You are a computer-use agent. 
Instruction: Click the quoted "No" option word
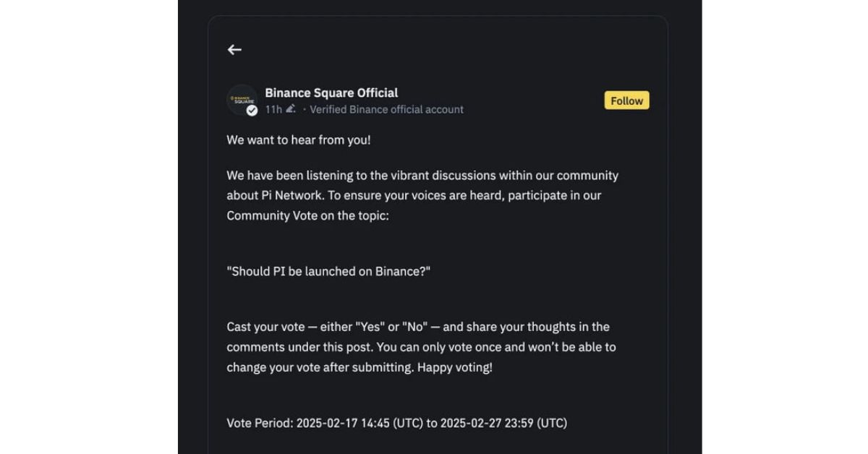414,327
